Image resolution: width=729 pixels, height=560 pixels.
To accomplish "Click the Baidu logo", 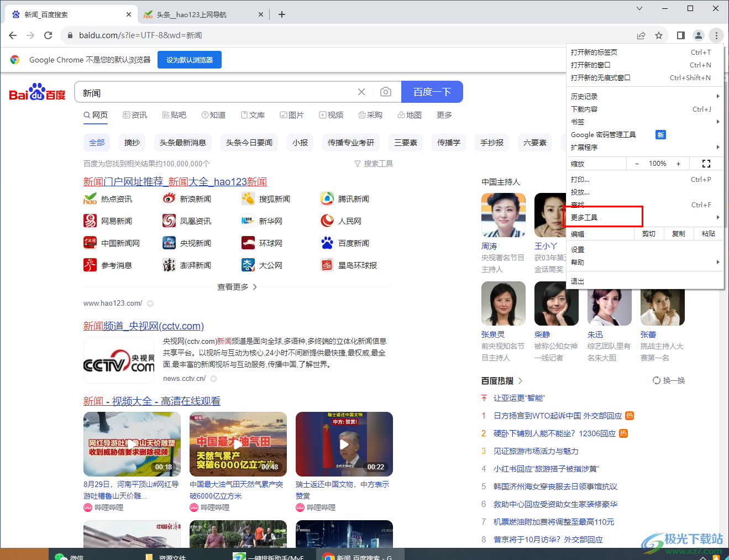I will 38,92.
